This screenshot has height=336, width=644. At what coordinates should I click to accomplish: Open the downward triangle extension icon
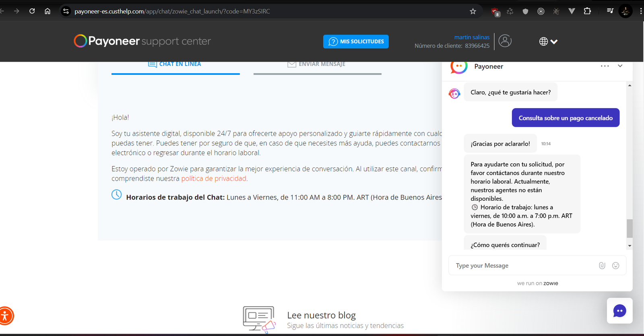(x=572, y=11)
